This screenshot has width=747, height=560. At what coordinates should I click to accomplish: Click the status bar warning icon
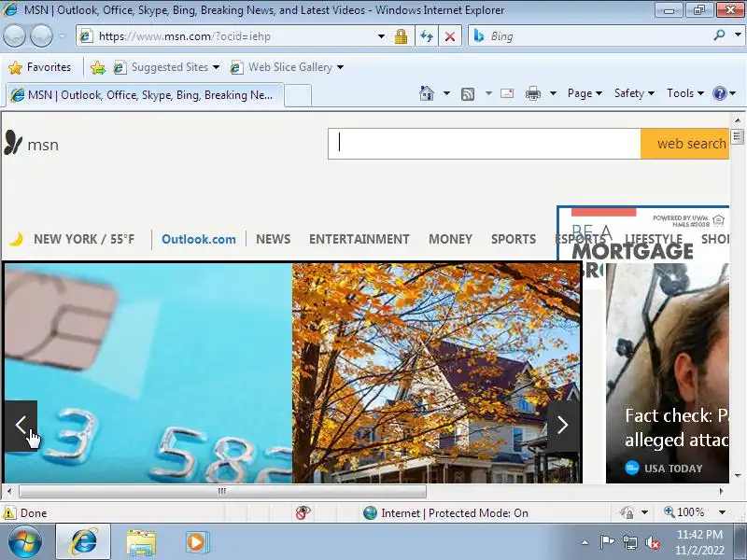9,512
